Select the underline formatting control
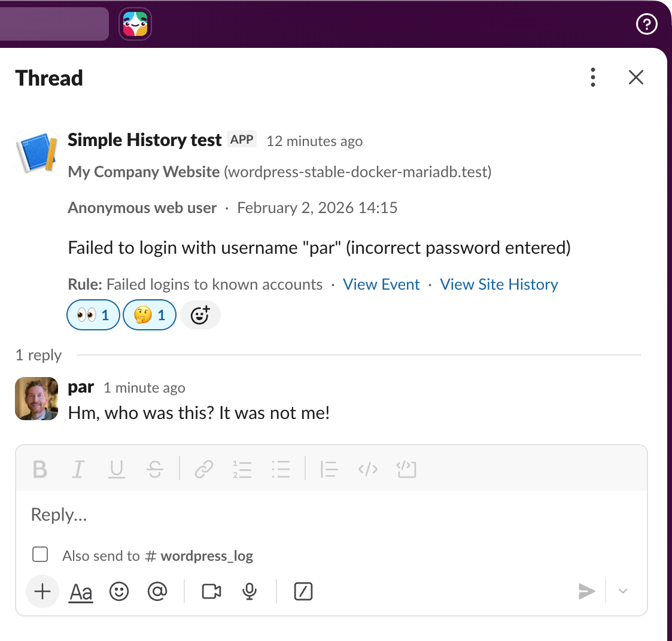This screenshot has height=641, width=672. (x=117, y=469)
